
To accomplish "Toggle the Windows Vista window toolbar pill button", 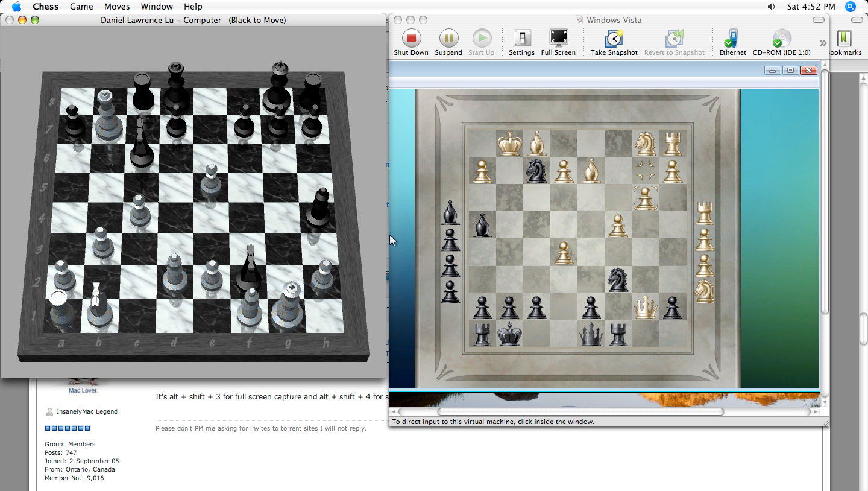I will (818, 20).
